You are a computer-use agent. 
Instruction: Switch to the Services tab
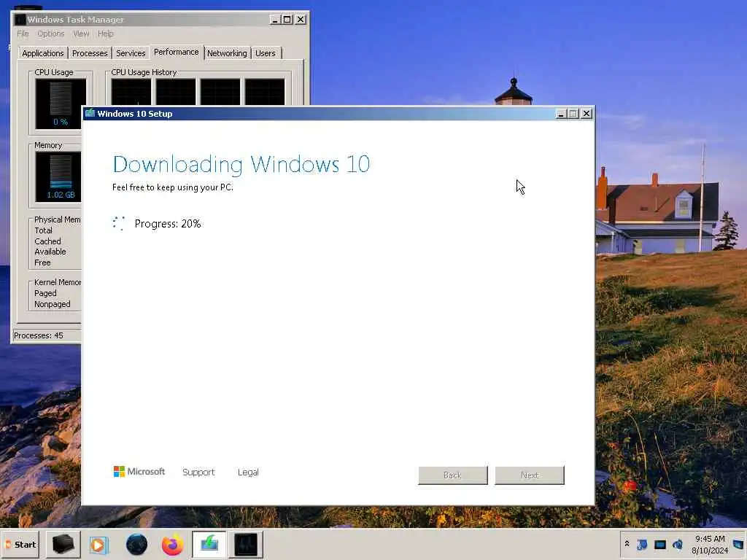(x=131, y=52)
